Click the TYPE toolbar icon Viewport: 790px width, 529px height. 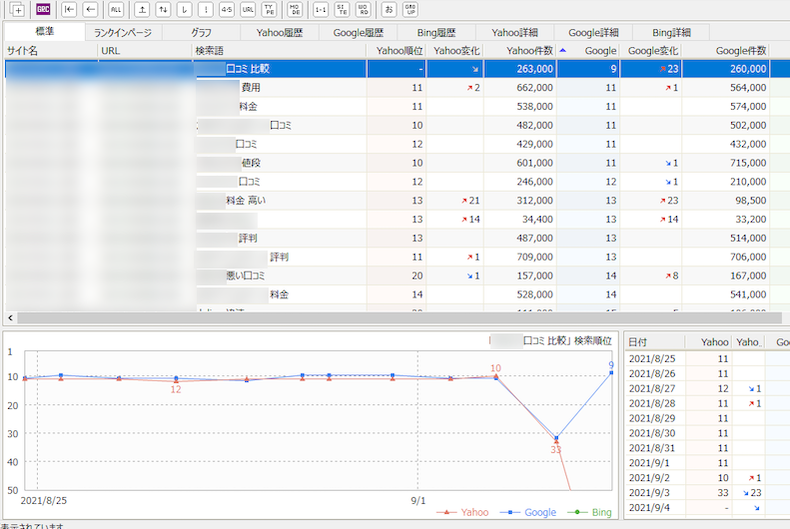(x=270, y=9)
